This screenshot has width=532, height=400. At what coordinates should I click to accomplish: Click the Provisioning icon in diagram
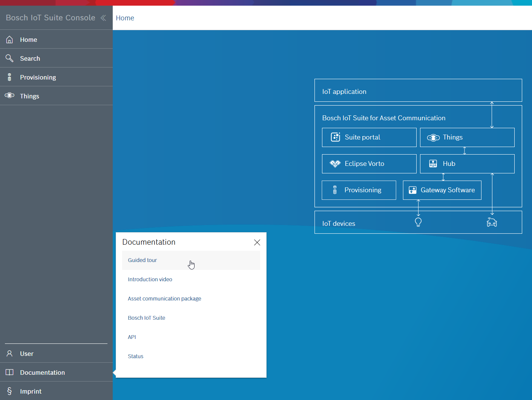[335, 190]
